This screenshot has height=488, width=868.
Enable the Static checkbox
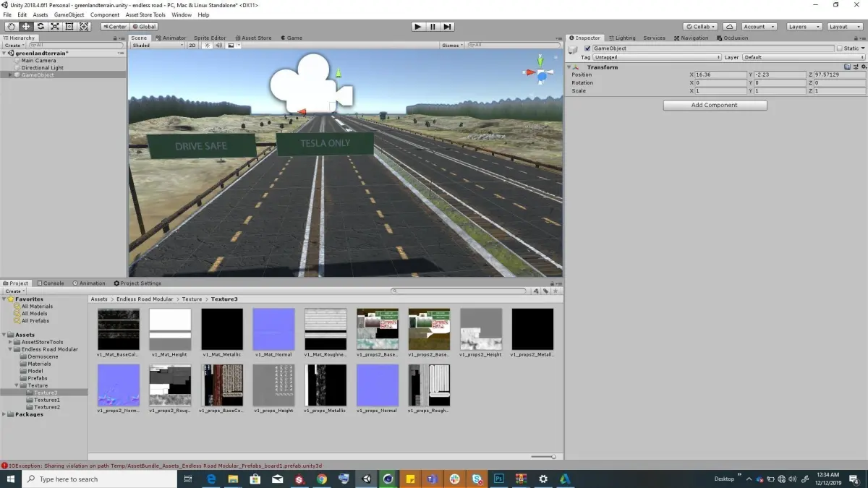(840, 48)
